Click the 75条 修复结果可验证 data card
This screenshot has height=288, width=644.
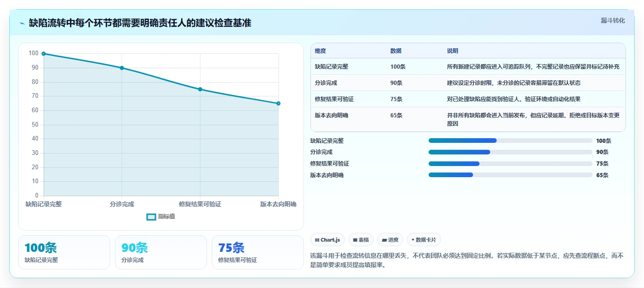(x=258, y=252)
